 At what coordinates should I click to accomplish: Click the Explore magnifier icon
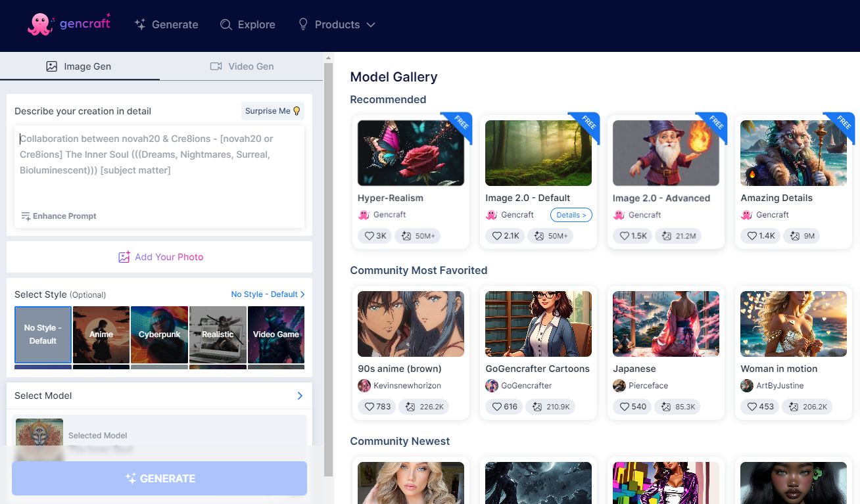[x=225, y=24]
